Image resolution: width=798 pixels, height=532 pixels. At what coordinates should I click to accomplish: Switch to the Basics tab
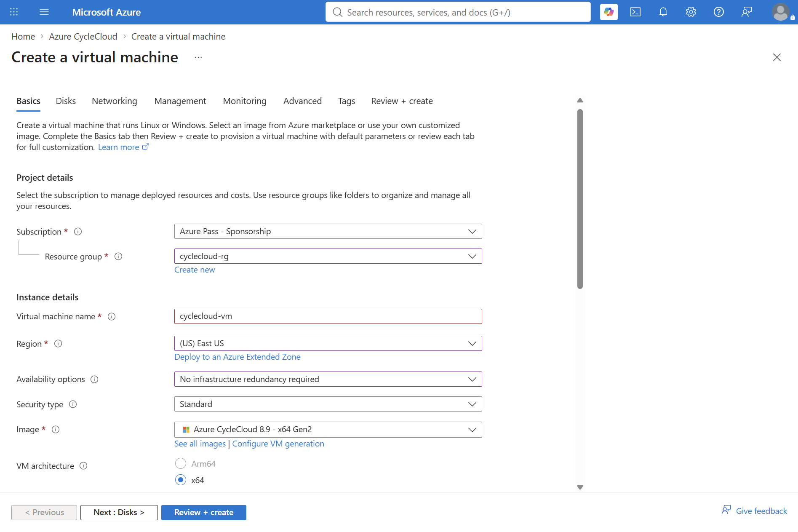[28, 101]
